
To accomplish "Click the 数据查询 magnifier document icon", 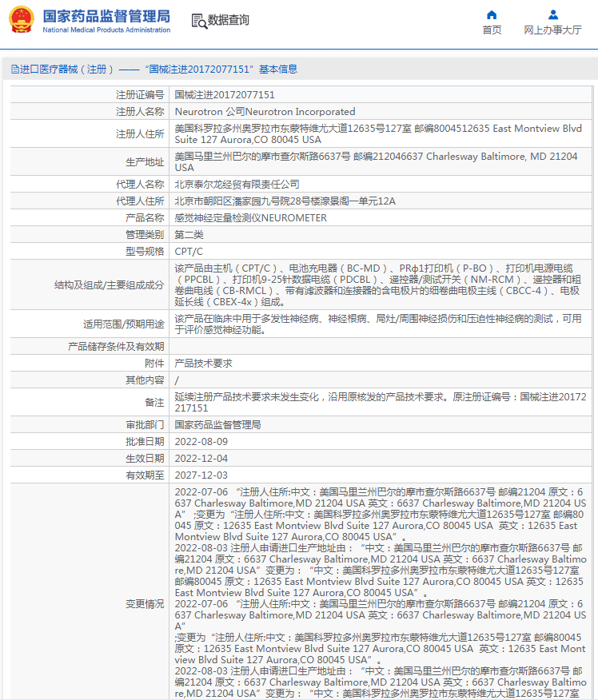I will [198, 21].
